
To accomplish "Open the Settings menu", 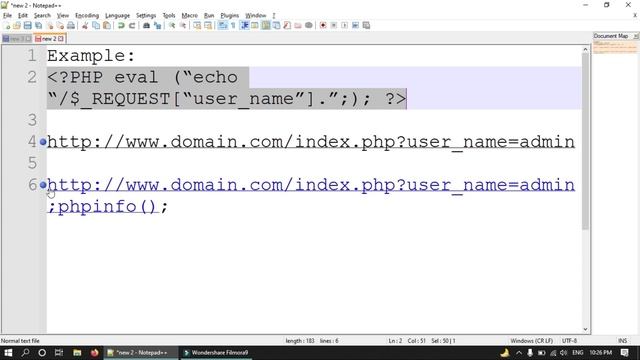I will [x=146, y=16].
